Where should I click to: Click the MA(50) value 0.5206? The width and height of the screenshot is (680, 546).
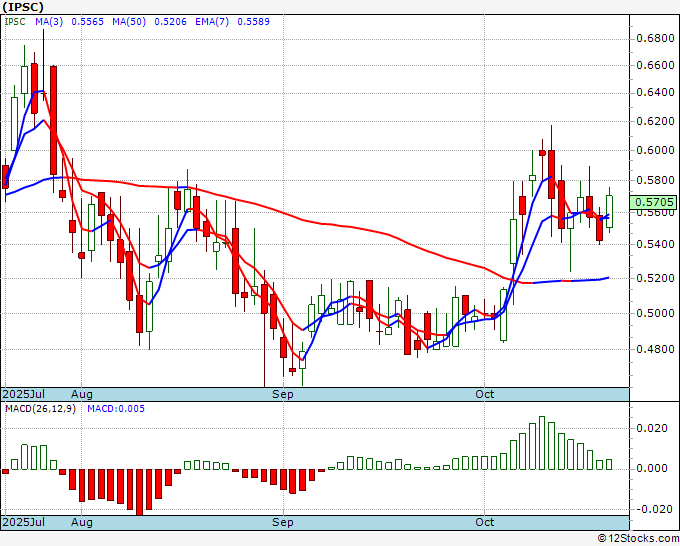[170, 21]
